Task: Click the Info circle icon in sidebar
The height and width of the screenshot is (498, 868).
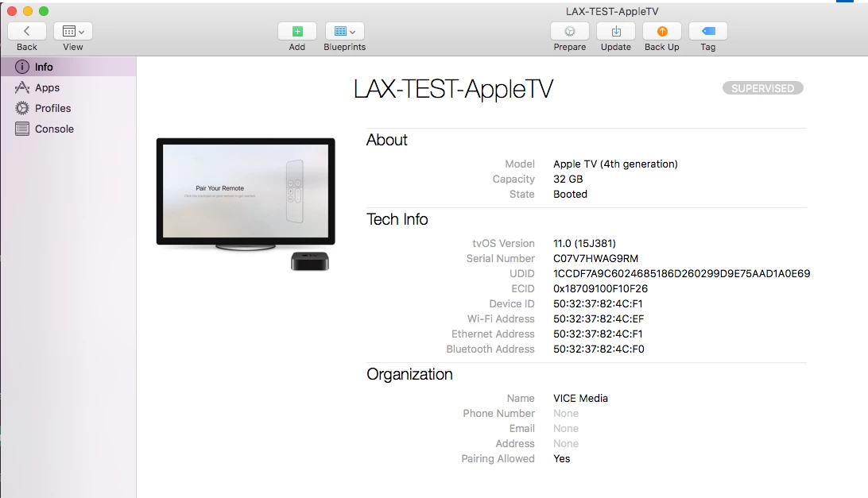Action: 22,67
